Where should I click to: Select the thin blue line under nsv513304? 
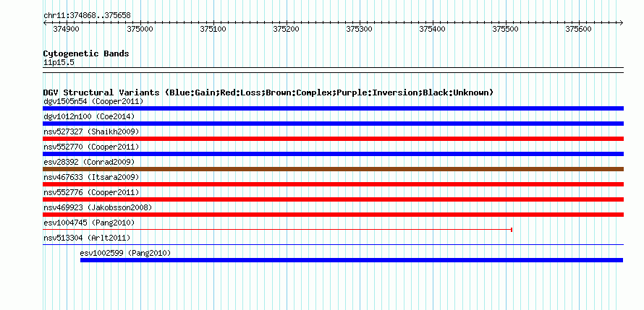click(x=333, y=245)
